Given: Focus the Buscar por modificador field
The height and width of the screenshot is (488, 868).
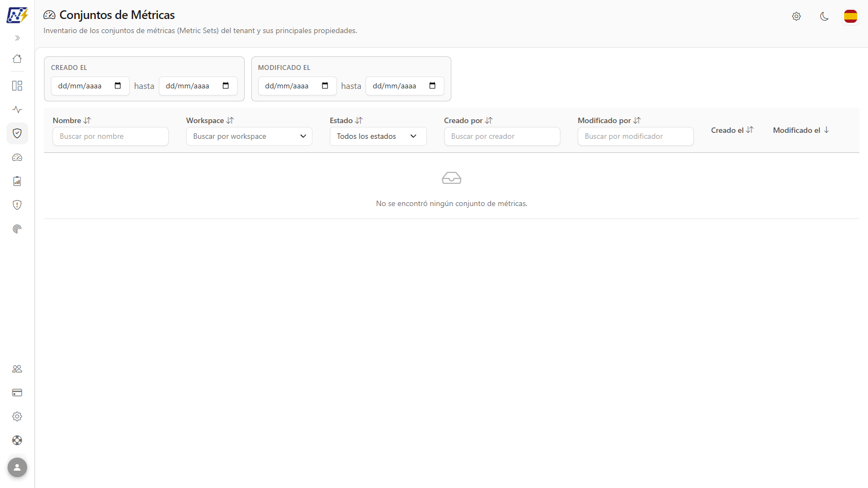Looking at the screenshot, I should click(x=636, y=136).
